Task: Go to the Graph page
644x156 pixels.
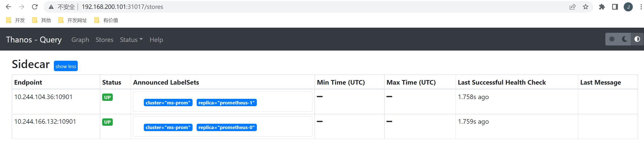Action: coord(80,40)
